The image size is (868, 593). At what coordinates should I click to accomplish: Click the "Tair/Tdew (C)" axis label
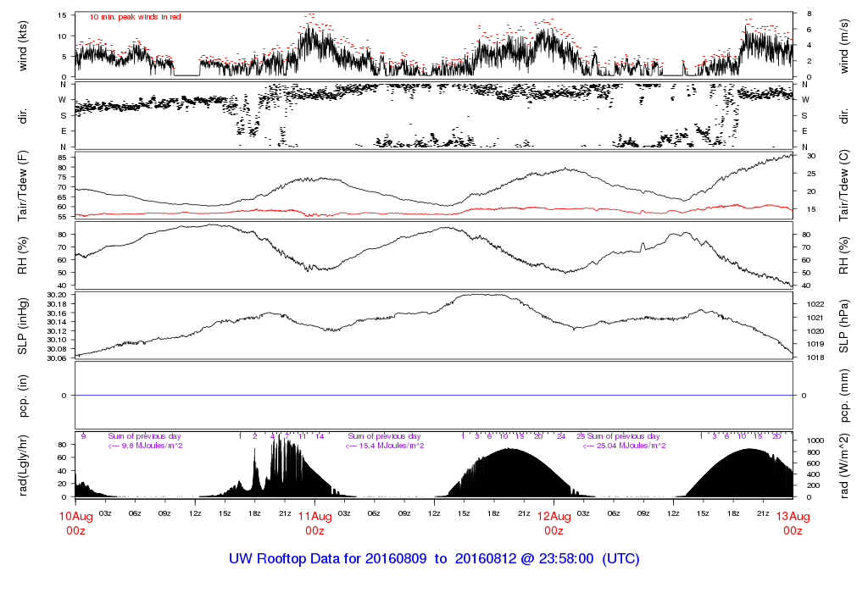coord(844,186)
